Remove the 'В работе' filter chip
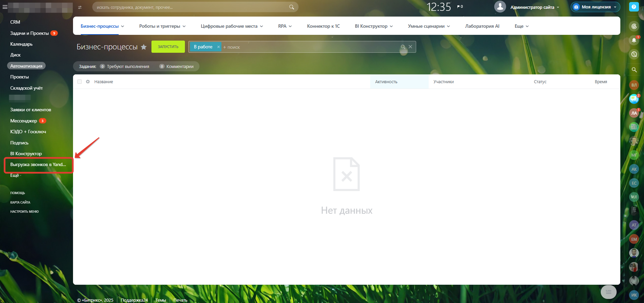This screenshot has width=644, height=303. click(218, 47)
